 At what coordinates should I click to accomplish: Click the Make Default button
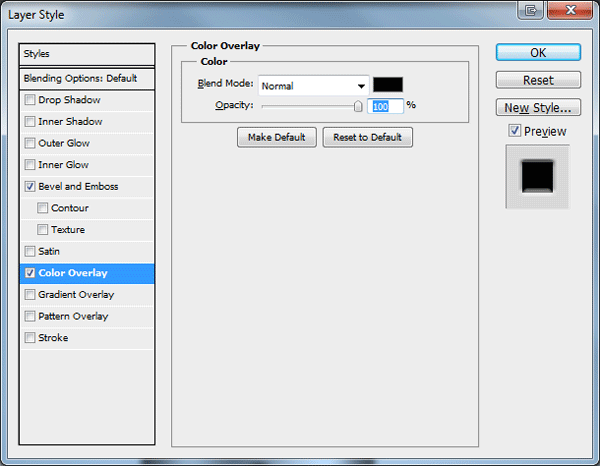click(x=277, y=137)
